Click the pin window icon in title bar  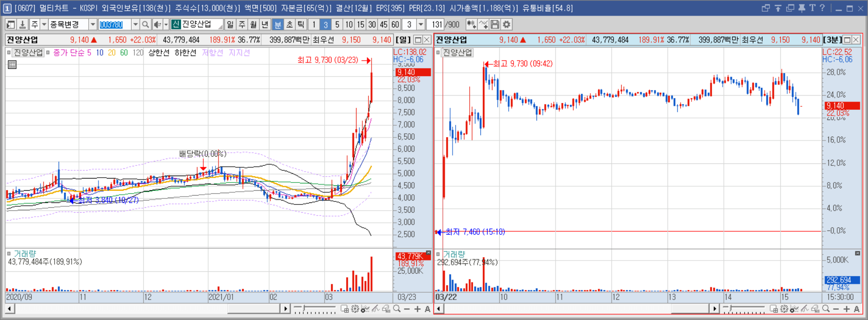(802, 8)
